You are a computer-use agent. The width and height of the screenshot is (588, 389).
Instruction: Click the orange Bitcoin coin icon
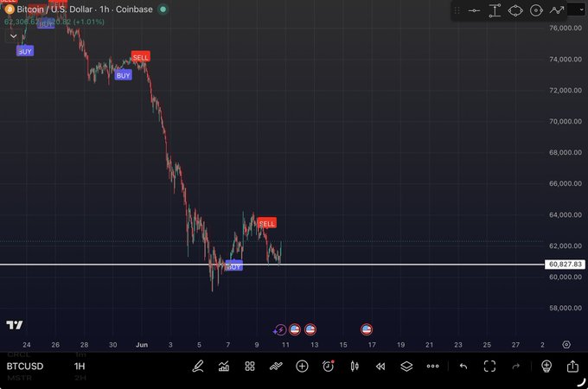(x=9, y=10)
